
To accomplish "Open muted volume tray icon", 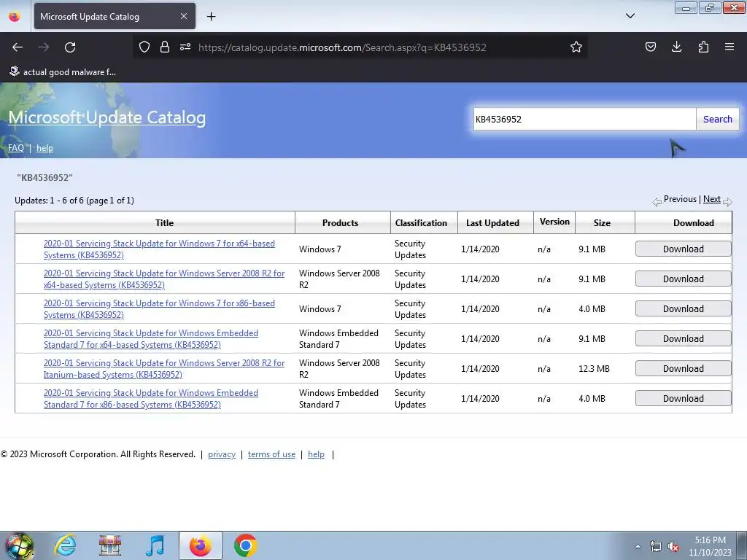I will 673,547.
